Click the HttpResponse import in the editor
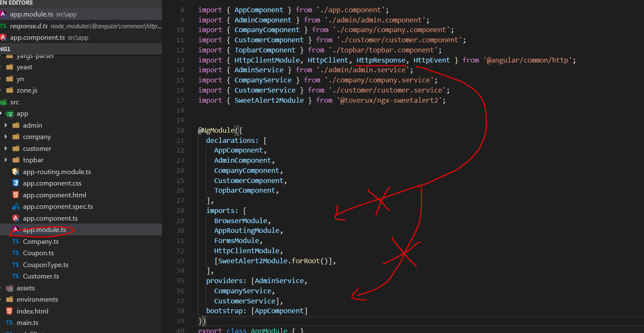Image resolution: width=644 pixels, height=333 pixels. pos(380,60)
